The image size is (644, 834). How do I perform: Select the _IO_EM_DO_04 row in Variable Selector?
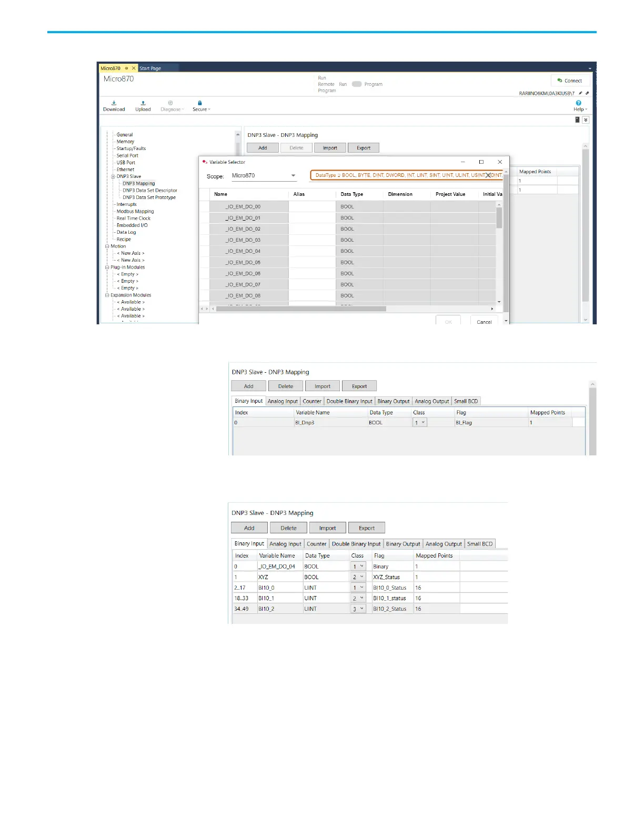coord(347,251)
